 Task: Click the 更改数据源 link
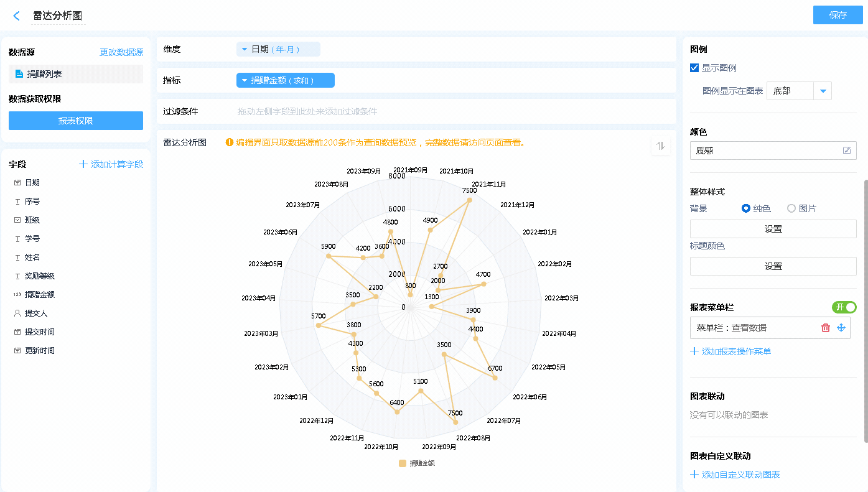point(121,52)
